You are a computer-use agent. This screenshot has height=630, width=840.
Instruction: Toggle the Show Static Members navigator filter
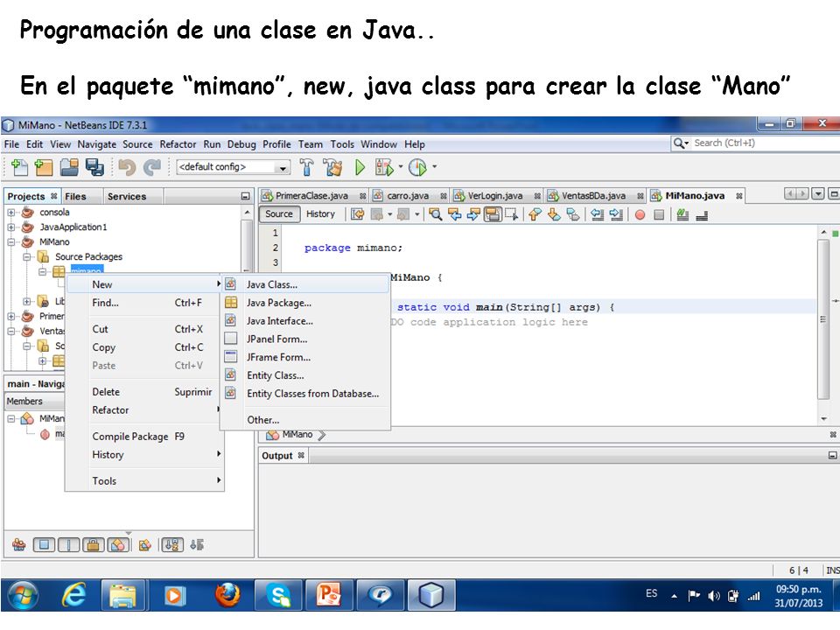pyautogui.click(x=69, y=545)
